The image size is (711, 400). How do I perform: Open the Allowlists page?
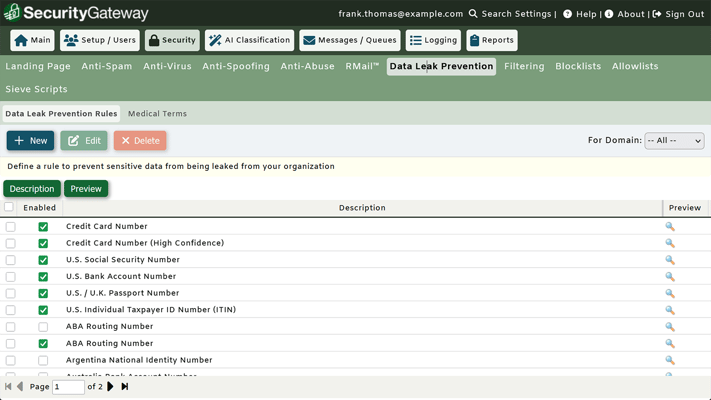635,66
